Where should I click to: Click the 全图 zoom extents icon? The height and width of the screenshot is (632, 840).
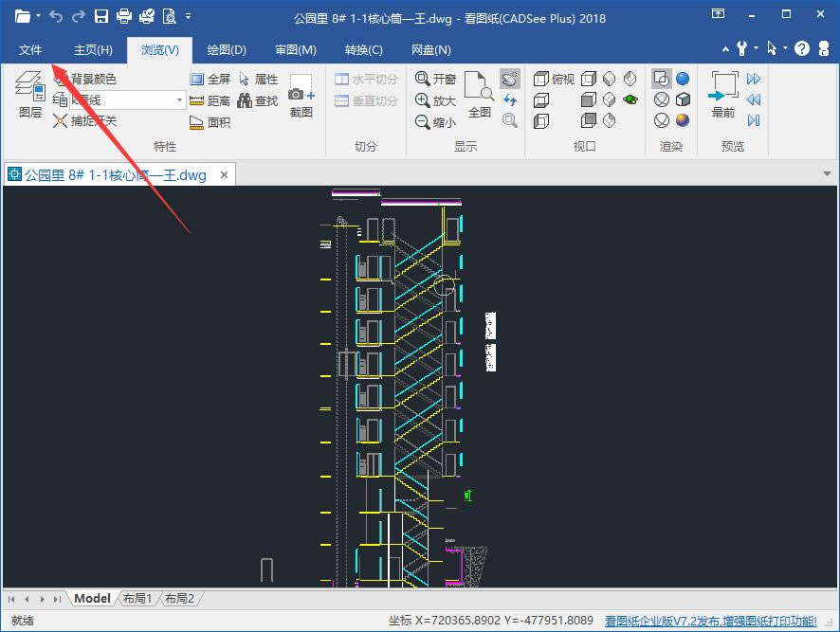point(480,97)
